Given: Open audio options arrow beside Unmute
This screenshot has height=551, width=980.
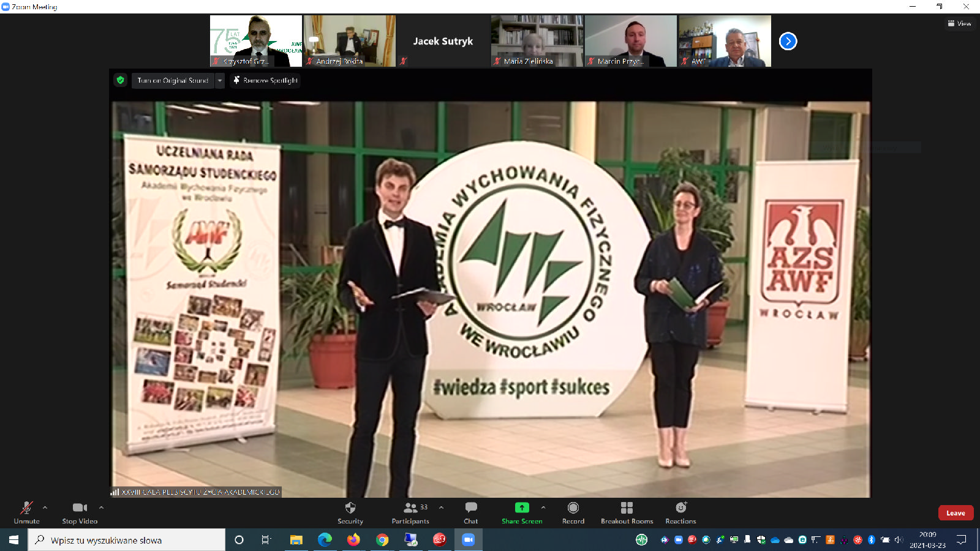Looking at the screenshot, I should point(45,508).
